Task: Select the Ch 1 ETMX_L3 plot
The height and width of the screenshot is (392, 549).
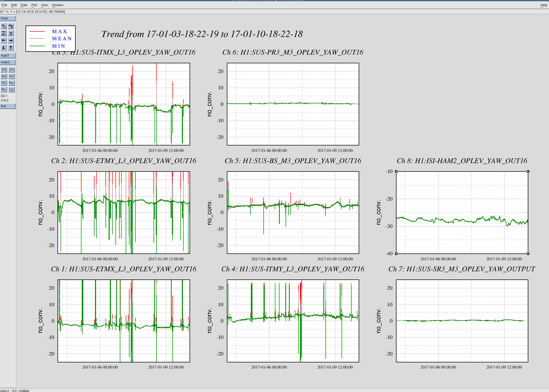Action: click(124, 321)
